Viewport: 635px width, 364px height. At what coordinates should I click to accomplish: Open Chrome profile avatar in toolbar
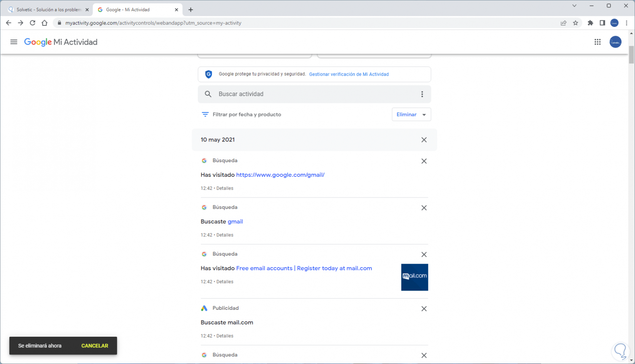[614, 23]
